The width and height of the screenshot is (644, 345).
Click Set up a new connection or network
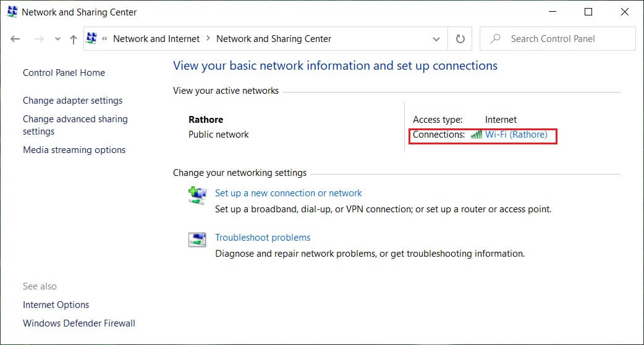click(x=289, y=193)
